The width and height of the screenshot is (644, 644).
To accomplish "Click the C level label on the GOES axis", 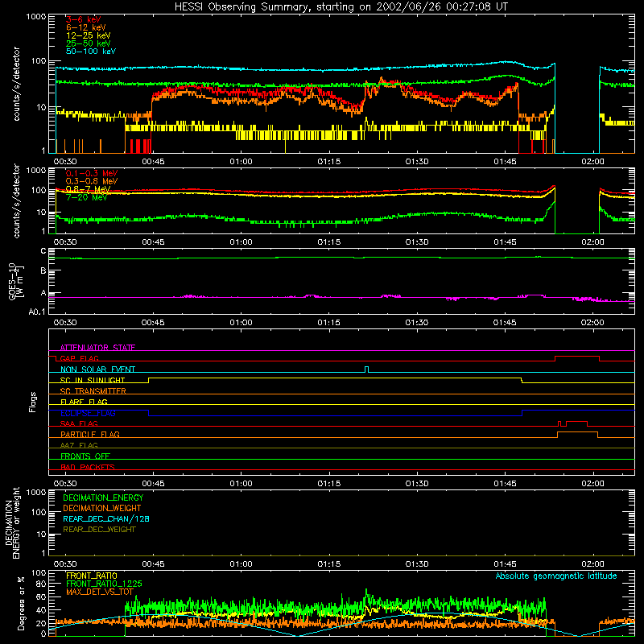I will click(x=43, y=251).
